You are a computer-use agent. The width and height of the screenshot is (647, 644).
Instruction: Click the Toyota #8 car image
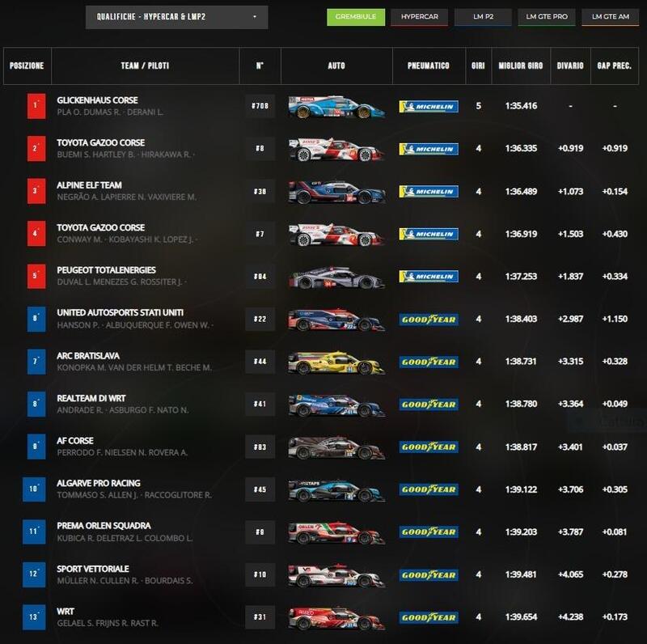pyautogui.click(x=336, y=149)
